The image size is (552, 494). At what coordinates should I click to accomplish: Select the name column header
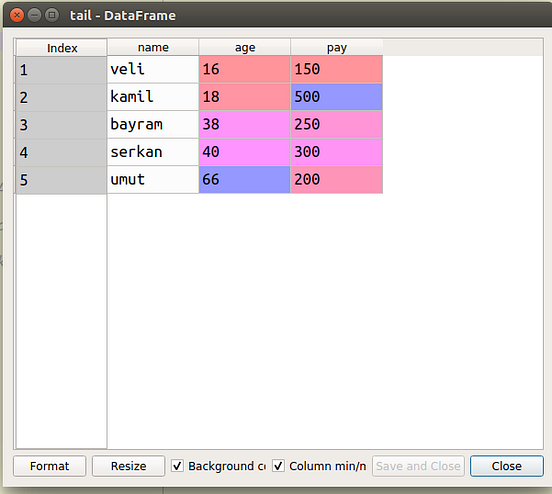[x=153, y=47]
